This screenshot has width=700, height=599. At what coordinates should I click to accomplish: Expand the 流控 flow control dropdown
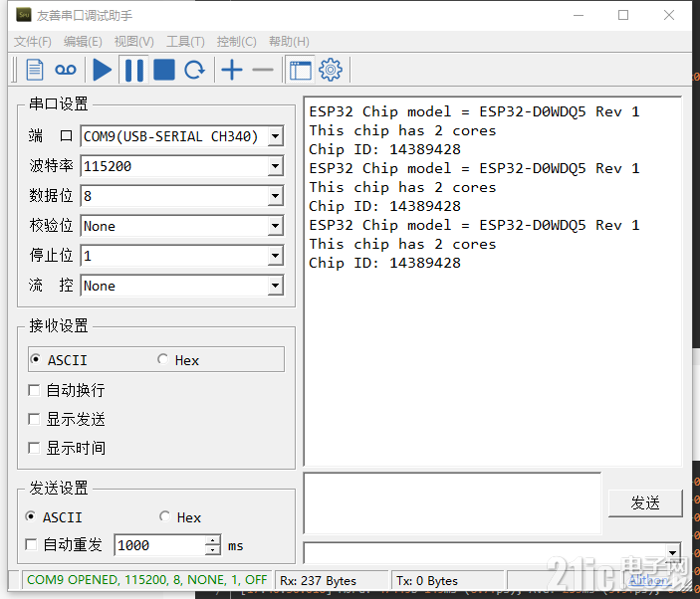(x=276, y=286)
